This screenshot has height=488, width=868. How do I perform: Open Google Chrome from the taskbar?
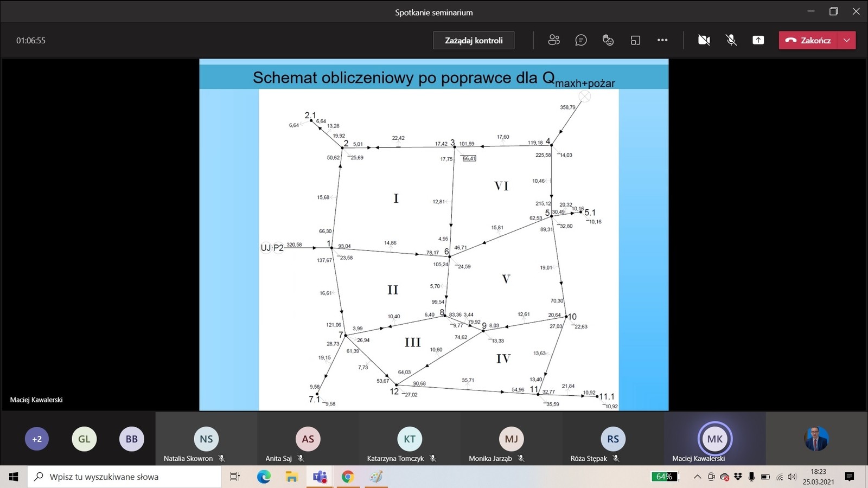tap(348, 477)
